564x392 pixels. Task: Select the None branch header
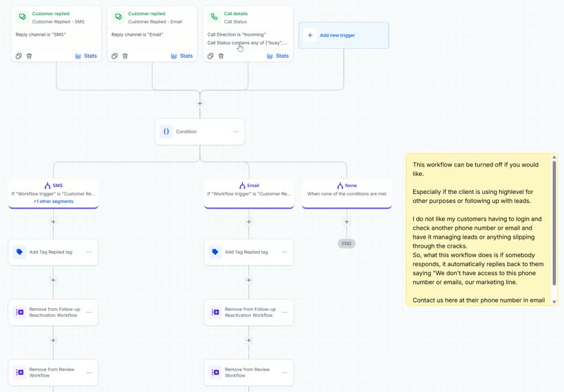pos(347,193)
